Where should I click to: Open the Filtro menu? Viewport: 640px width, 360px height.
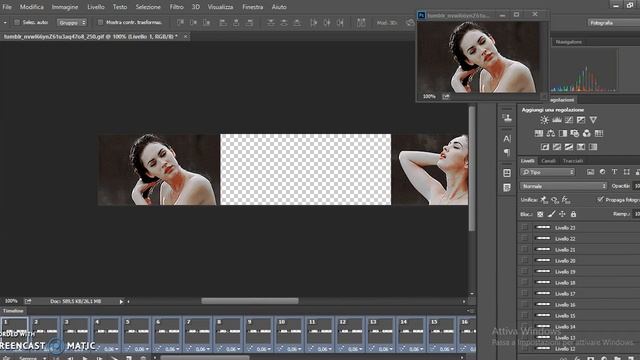click(x=176, y=7)
